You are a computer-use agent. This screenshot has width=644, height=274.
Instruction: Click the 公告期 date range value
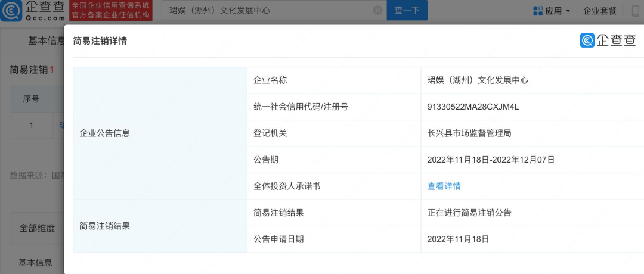click(491, 160)
